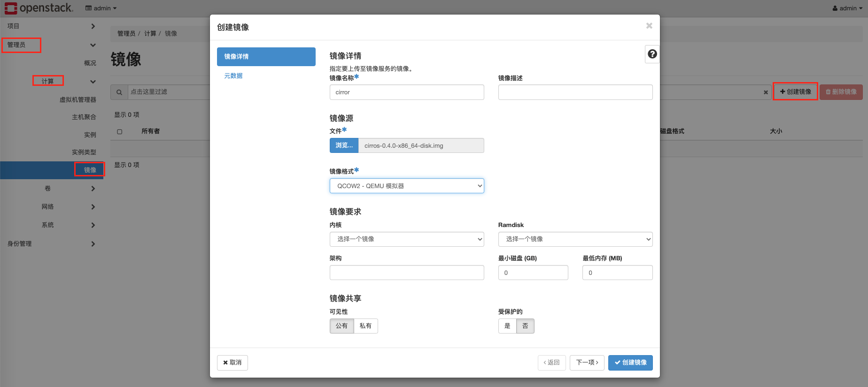
Task: Set protected to 是
Action: tap(507, 326)
